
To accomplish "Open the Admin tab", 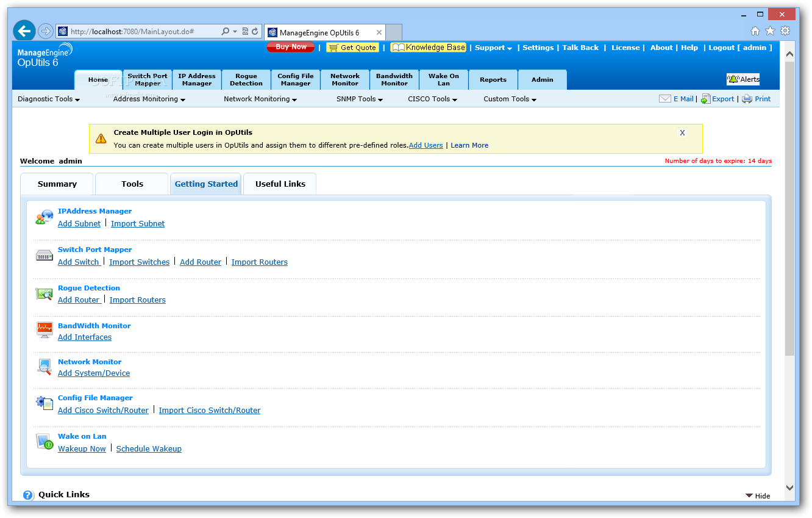I will coord(543,80).
